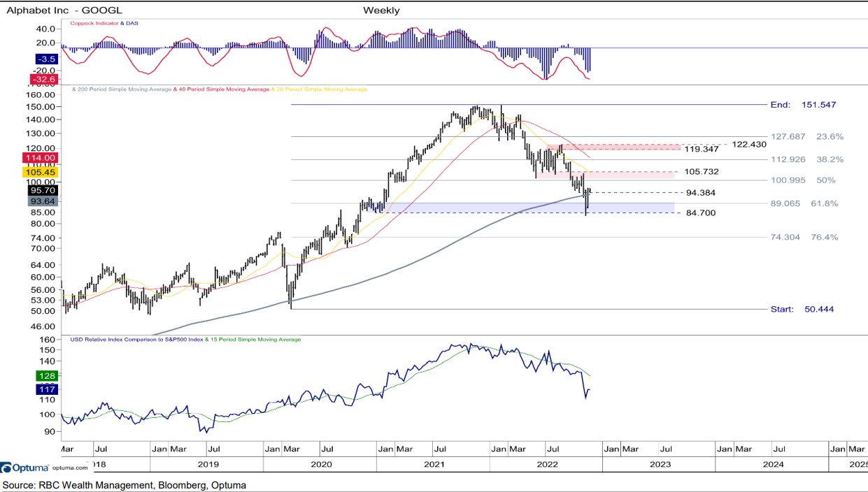The image size is (868, 492).
Task: Select the green 128 relative index tag
Action: 47,376
